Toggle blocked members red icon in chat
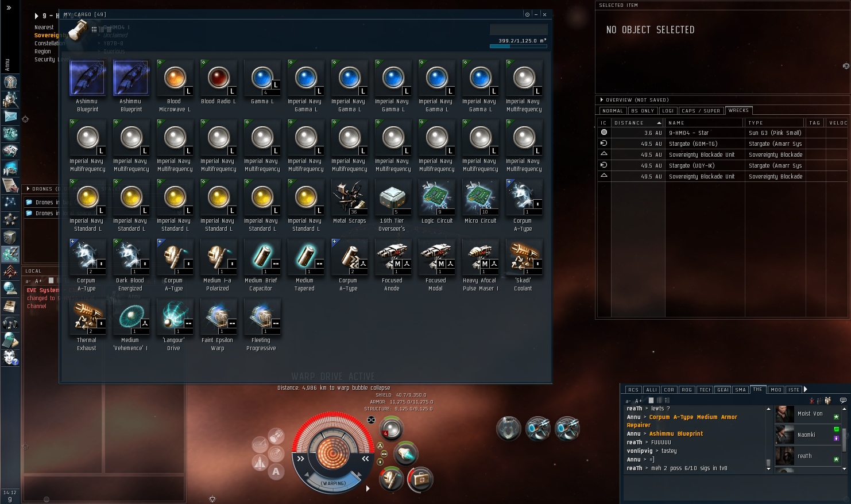Screen dimensions: 851x504 coord(812,400)
